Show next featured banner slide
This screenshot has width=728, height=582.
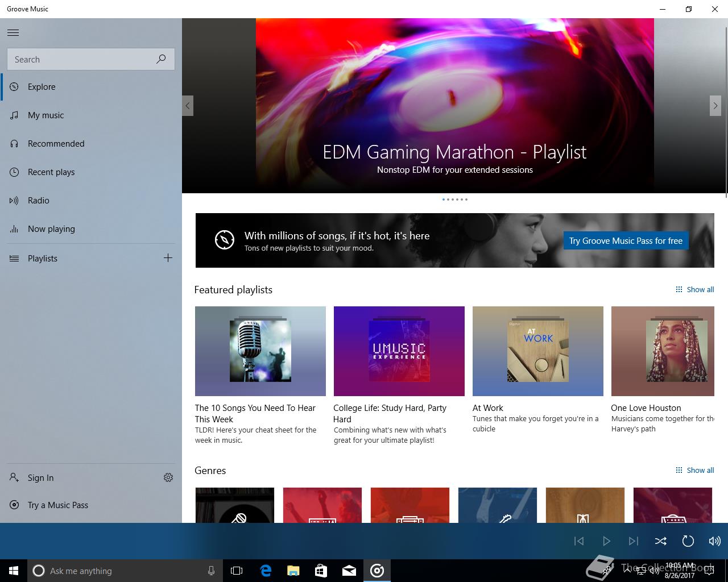click(x=715, y=106)
